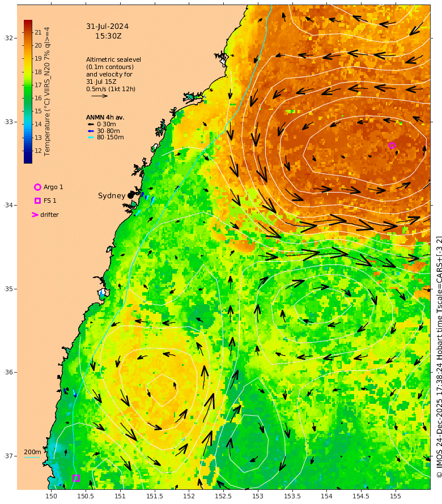Viewport: 442px width, 504px height.
Task: Click the 21 degree colorbar tick label
Action: coord(39,32)
